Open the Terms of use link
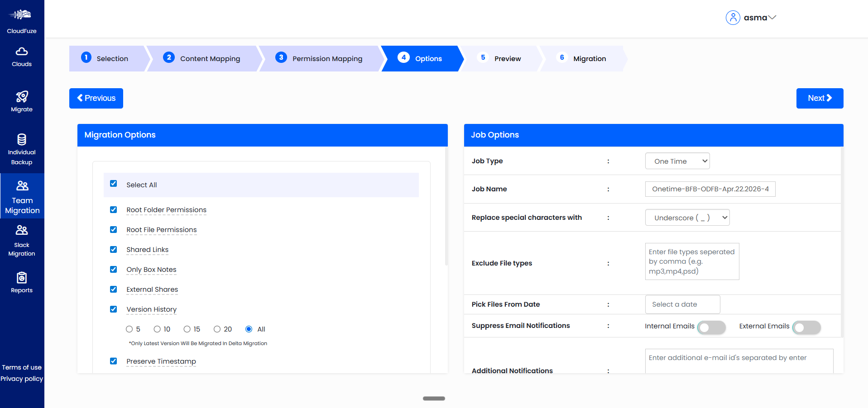Screen dimensions: 868x408 point(21,367)
